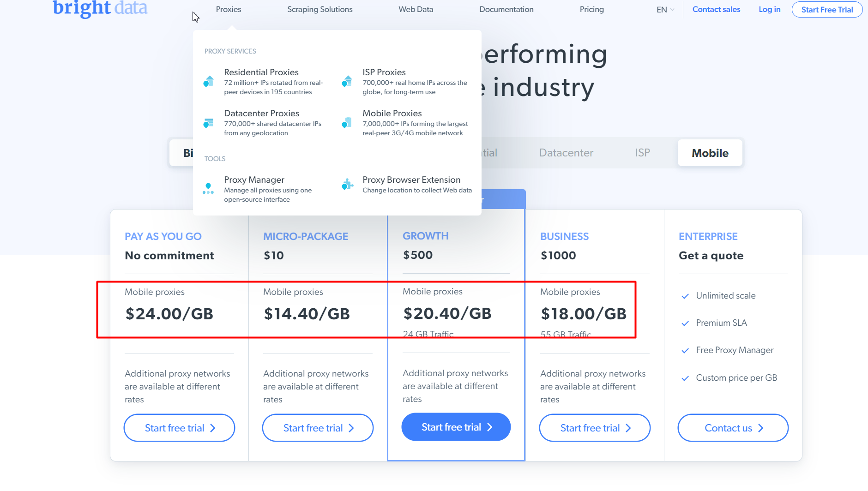Screen dimensions: 868x491
Task: Click the Custom price per GB checkmark
Action: 685,378
